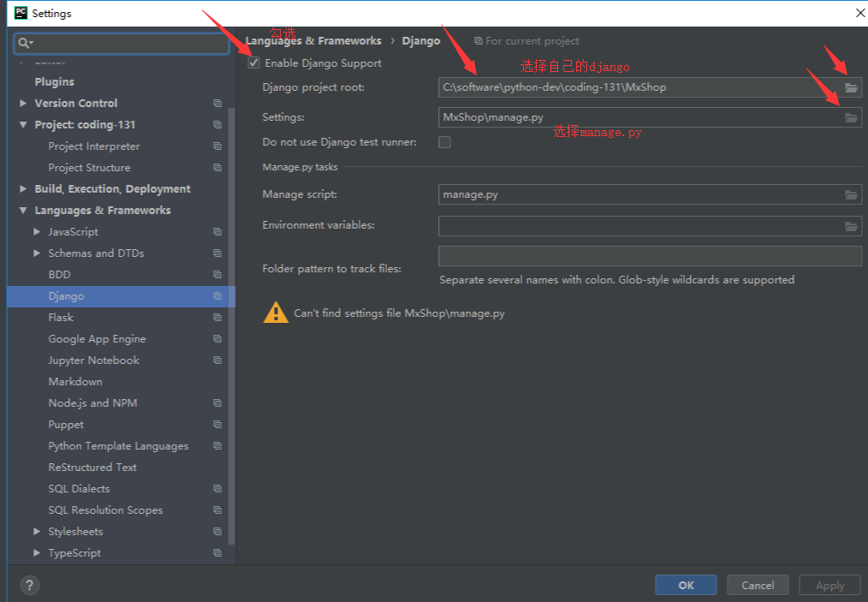This screenshot has height=602, width=868.
Task: Expand JavaScript tree node
Action: [x=37, y=231]
